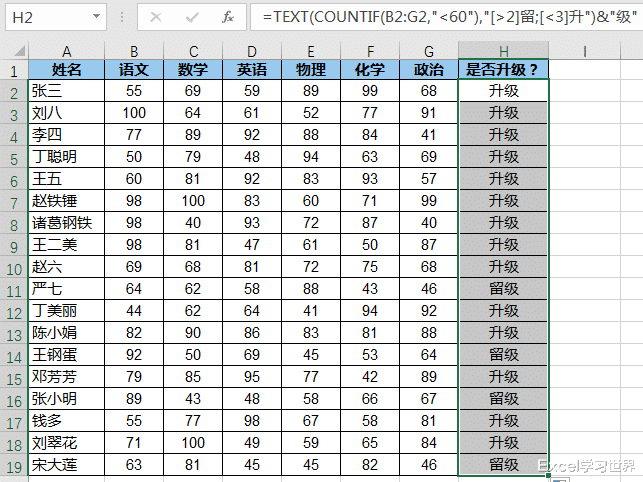
Task: Click the 姓名 header cell
Action: pyautogui.click(x=66, y=70)
